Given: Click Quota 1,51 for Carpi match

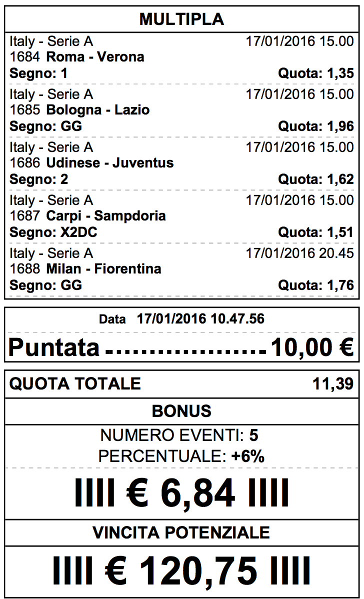Looking at the screenshot, I should pos(316,232).
